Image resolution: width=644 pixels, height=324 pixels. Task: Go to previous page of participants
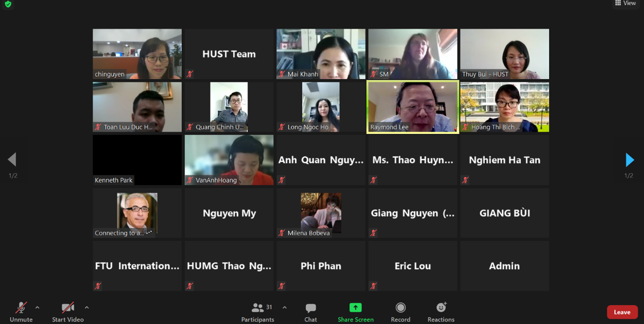pos(12,160)
